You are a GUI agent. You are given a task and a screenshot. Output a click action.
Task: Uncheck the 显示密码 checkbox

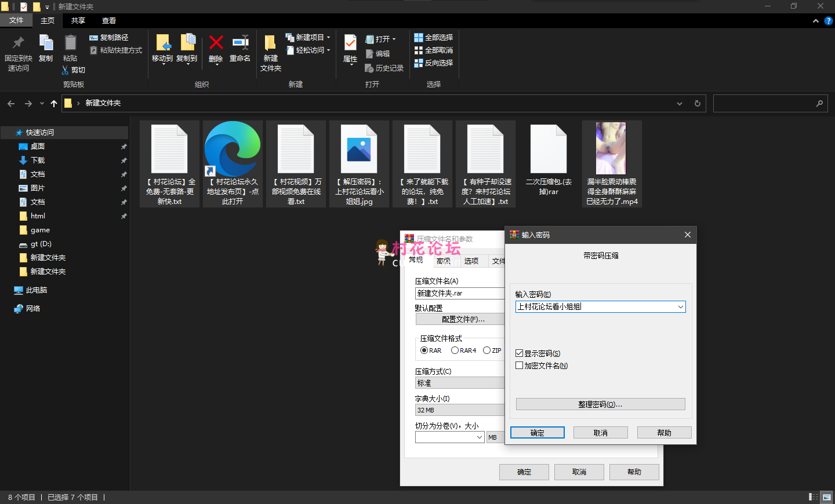520,353
